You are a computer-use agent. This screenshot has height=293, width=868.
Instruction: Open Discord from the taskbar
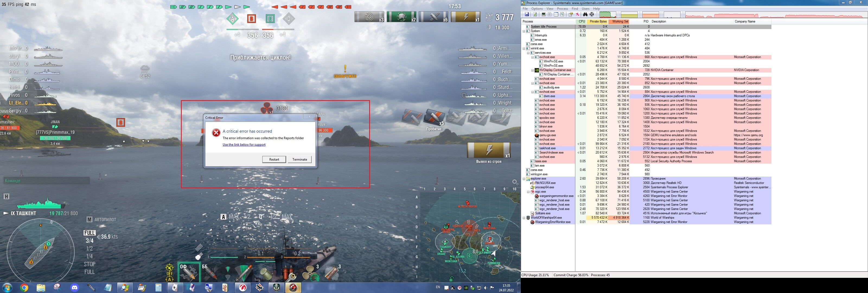75,288
